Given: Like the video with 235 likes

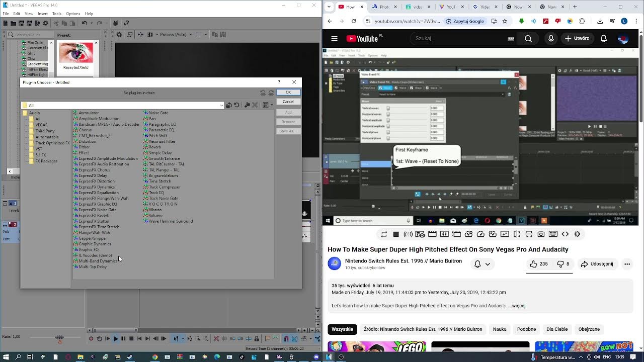Looking at the screenshot, I should coord(538,264).
